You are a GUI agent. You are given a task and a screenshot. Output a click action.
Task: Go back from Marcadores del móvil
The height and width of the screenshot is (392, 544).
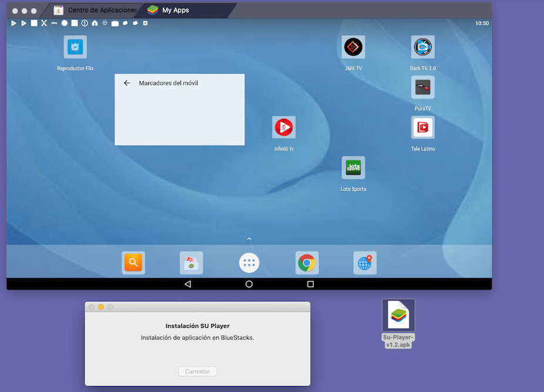point(127,83)
